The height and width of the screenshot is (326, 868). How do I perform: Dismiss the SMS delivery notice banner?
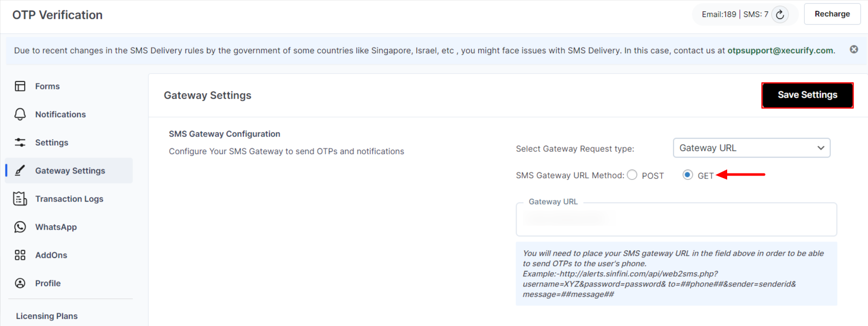(x=854, y=49)
